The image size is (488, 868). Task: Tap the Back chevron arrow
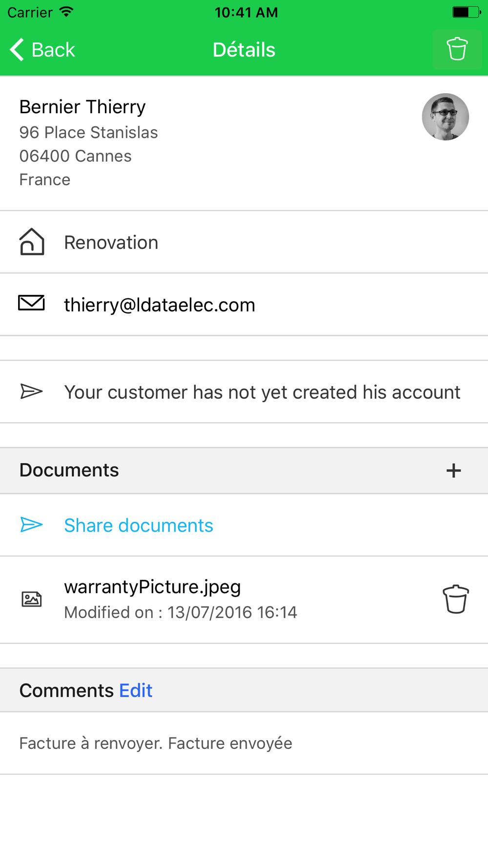pyautogui.click(x=17, y=50)
